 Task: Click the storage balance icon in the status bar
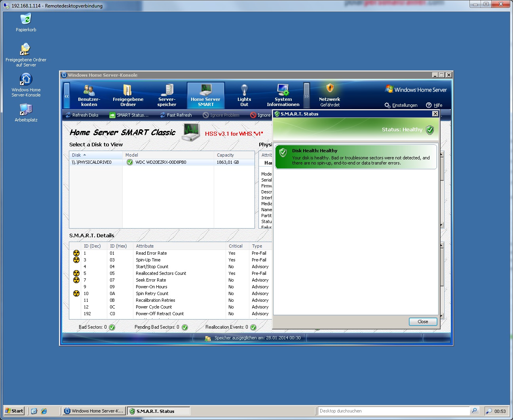coord(208,338)
